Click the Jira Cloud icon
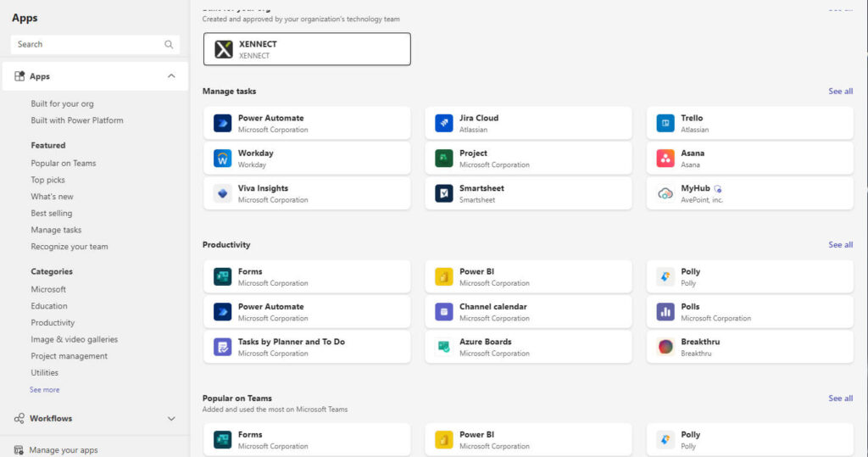This screenshot has height=457, width=868. [444, 123]
